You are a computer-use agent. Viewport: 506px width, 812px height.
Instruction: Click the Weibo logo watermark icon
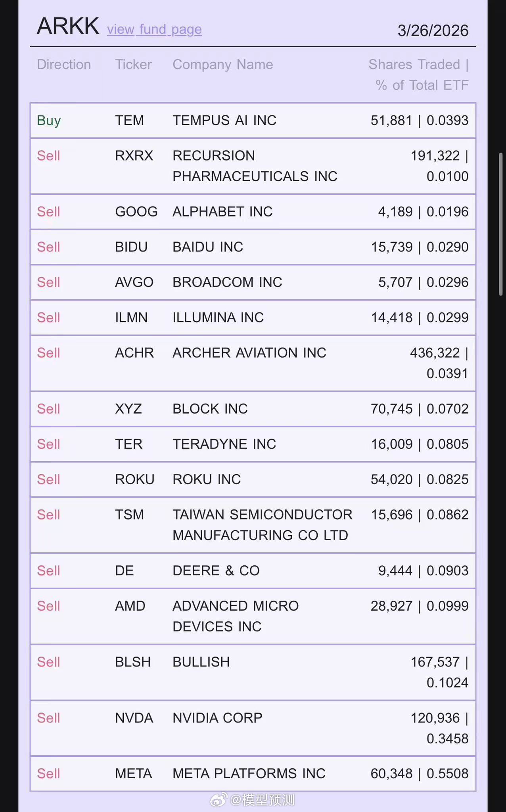click(218, 800)
